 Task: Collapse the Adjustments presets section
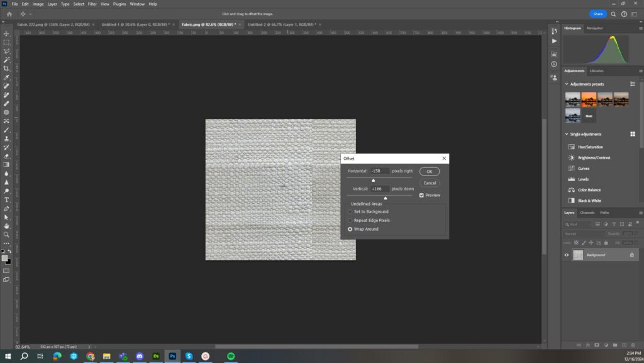pos(567,84)
